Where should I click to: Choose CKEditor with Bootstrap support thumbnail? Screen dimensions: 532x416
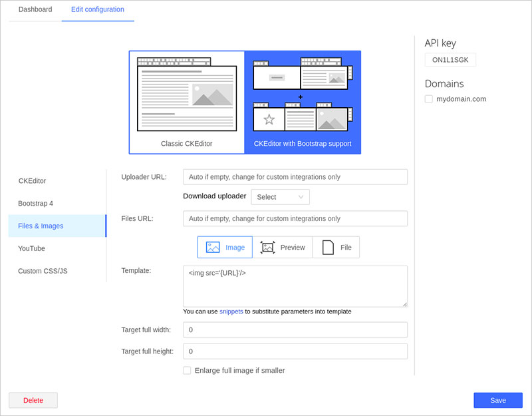pyautogui.click(x=303, y=103)
